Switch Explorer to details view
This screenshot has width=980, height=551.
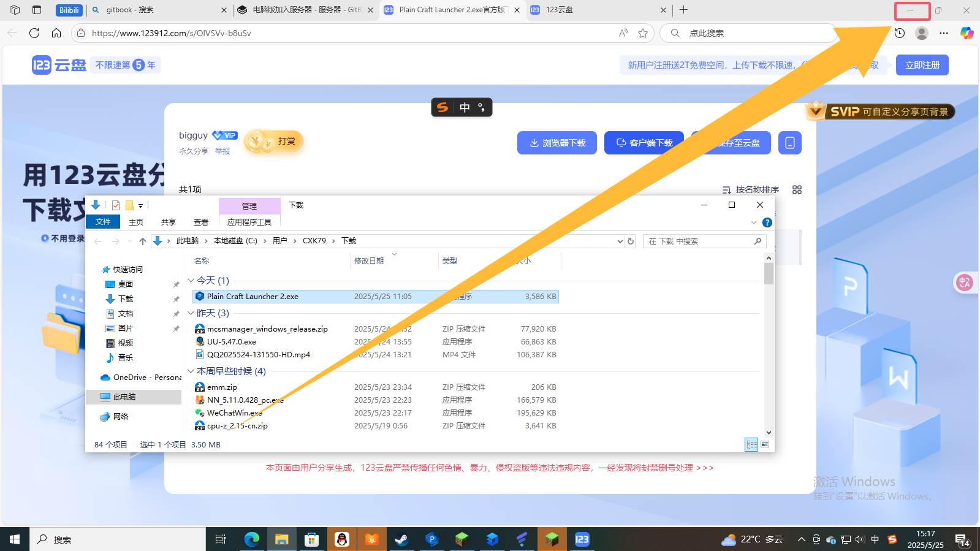751,444
